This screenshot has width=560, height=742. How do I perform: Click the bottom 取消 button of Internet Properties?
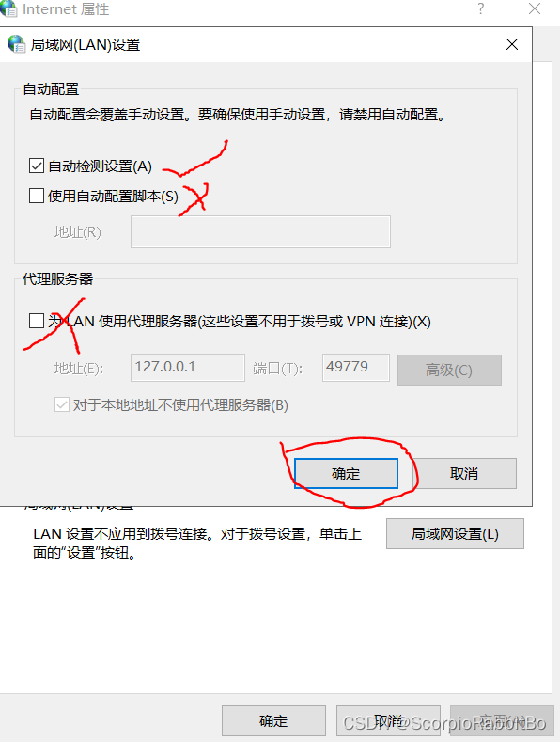[x=388, y=720]
